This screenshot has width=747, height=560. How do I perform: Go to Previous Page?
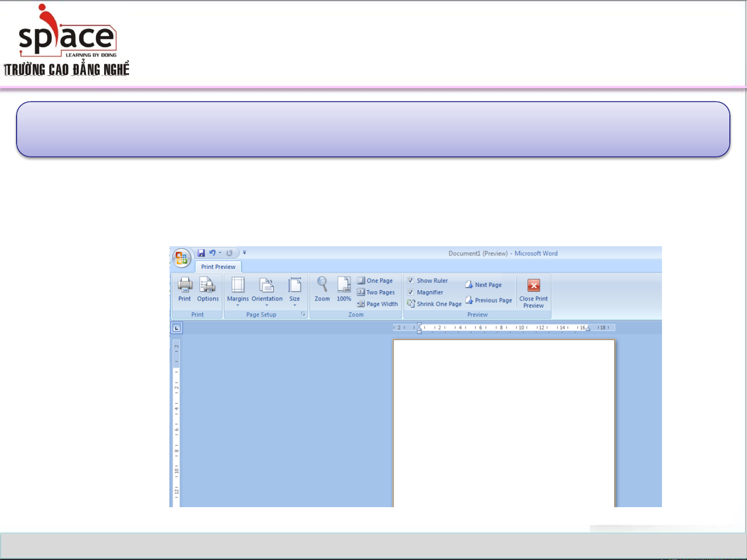tap(488, 300)
